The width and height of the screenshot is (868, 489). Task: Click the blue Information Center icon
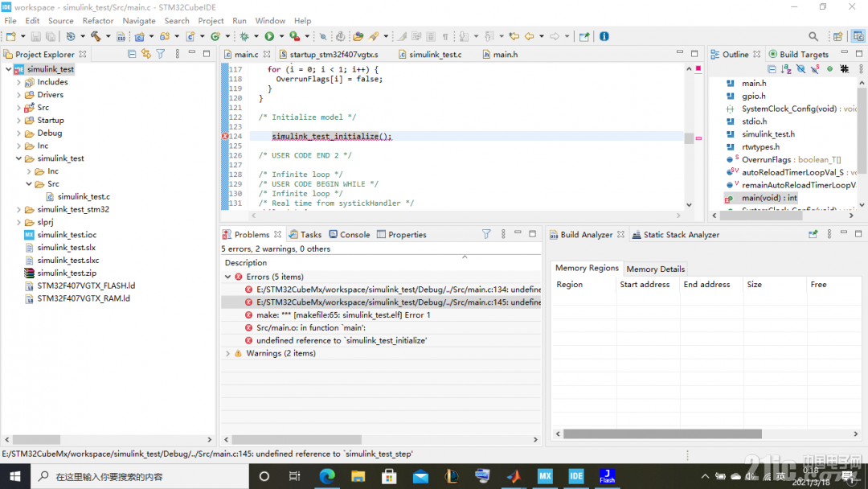click(x=604, y=36)
